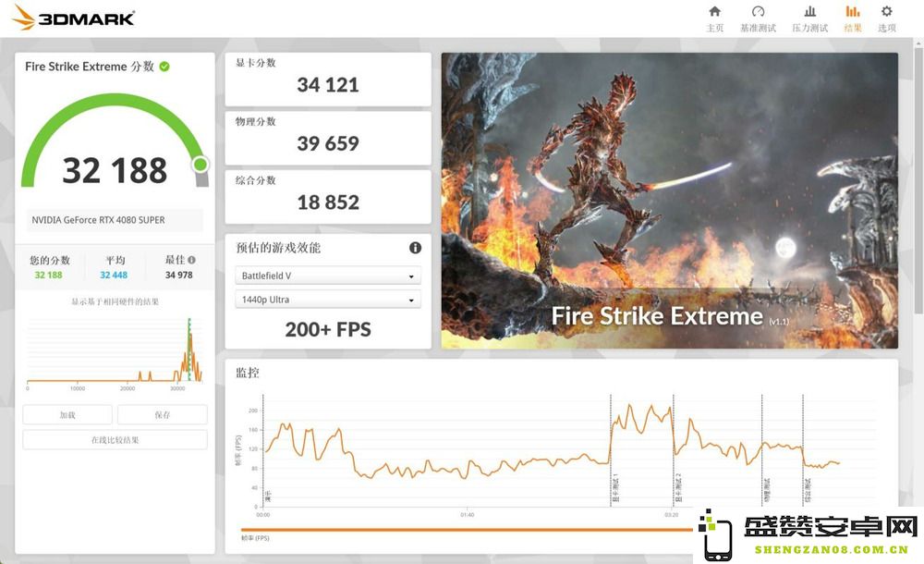Click the 保存 (Save) button
The width and height of the screenshot is (924, 564).
tap(162, 415)
